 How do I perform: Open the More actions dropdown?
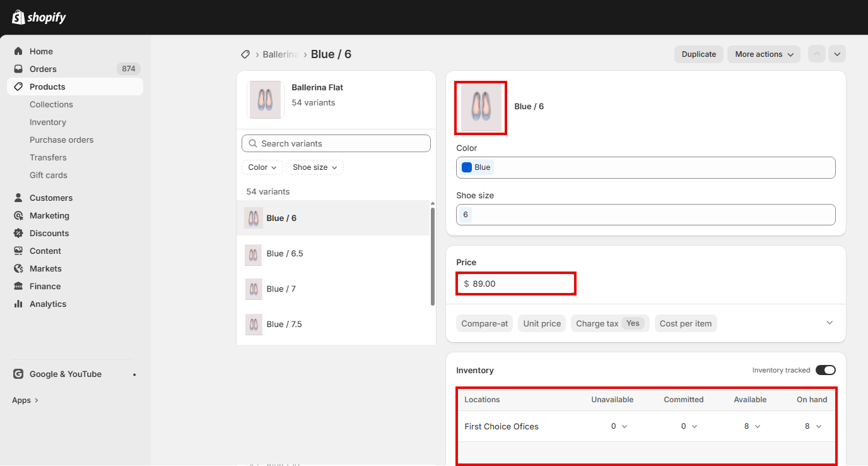[763, 54]
